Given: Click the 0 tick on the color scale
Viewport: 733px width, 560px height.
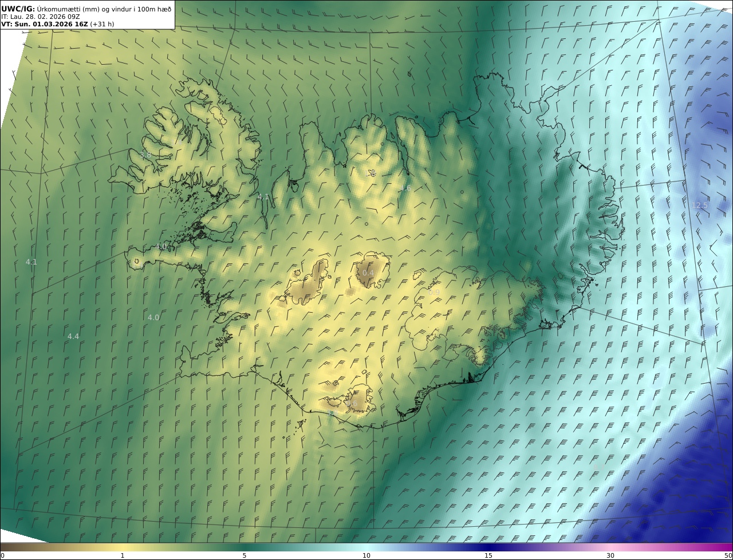Looking at the screenshot, I should click(x=2, y=555).
